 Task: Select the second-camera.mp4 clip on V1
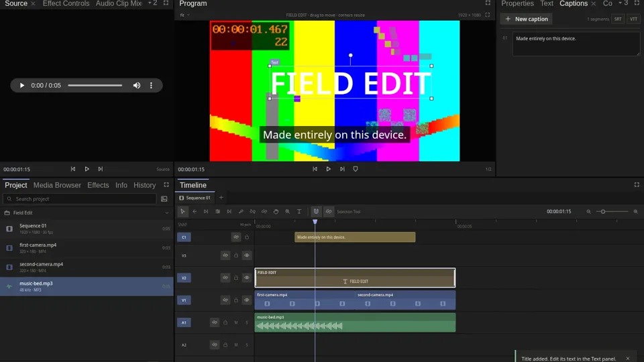[405, 300]
